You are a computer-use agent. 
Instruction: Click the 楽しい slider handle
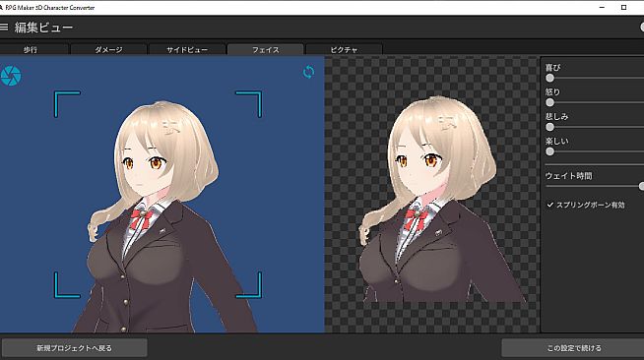[549, 151]
